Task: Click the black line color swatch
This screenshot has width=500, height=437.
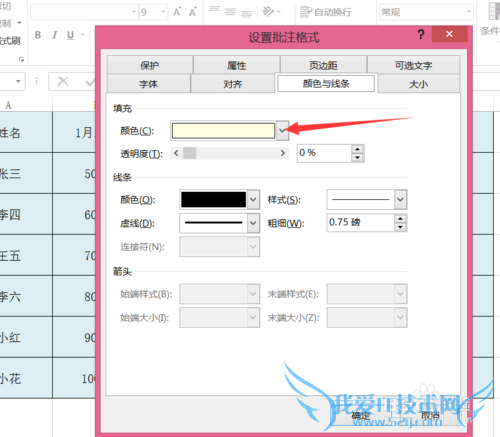Action: (213, 200)
